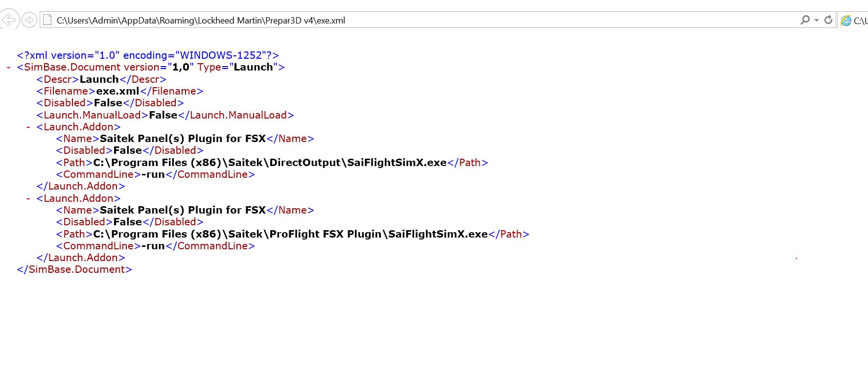Click the last closing Launch.Addon tag

[x=81, y=258]
